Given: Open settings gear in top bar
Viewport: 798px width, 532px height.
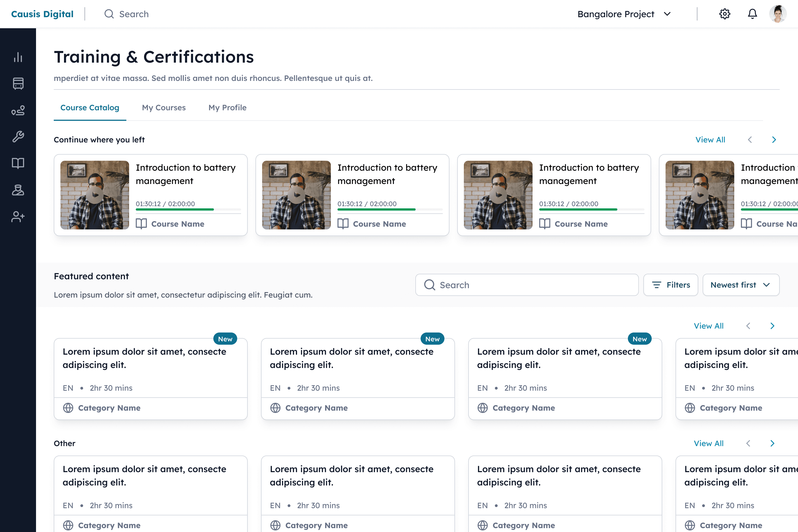Looking at the screenshot, I should 724,14.
